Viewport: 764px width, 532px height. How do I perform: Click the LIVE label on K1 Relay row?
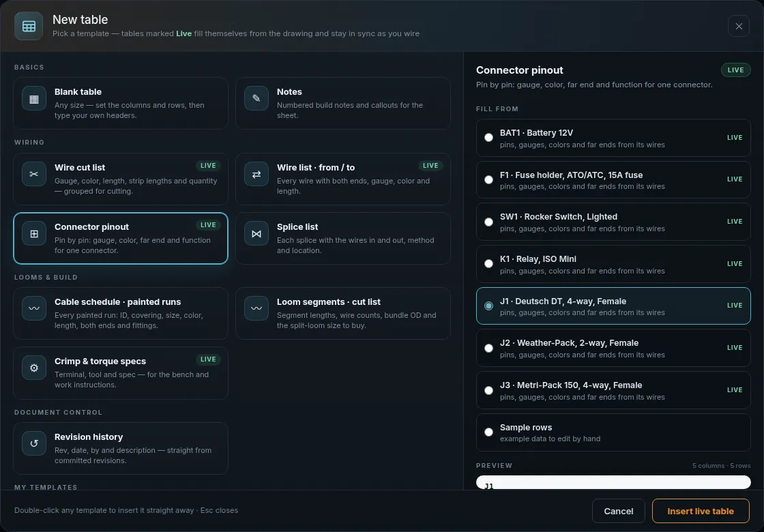pyautogui.click(x=734, y=264)
